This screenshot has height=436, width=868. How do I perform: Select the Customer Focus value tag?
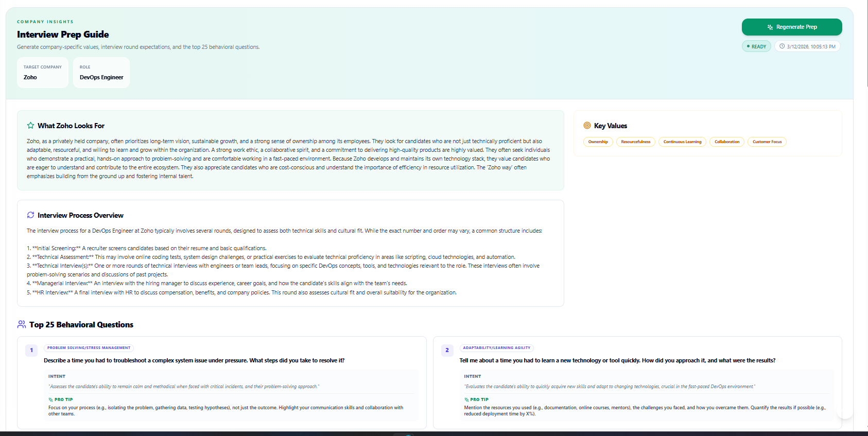click(x=767, y=142)
